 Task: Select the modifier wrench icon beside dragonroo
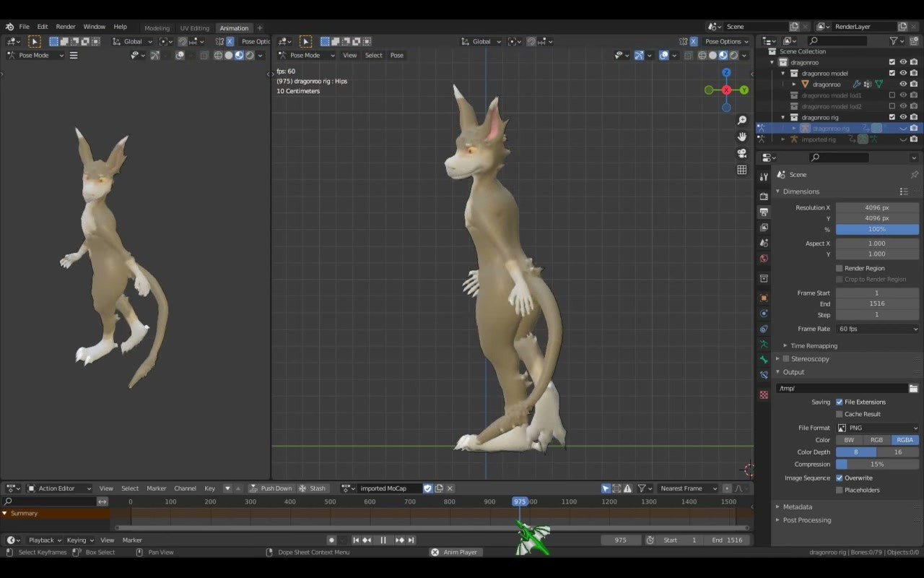pos(856,84)
